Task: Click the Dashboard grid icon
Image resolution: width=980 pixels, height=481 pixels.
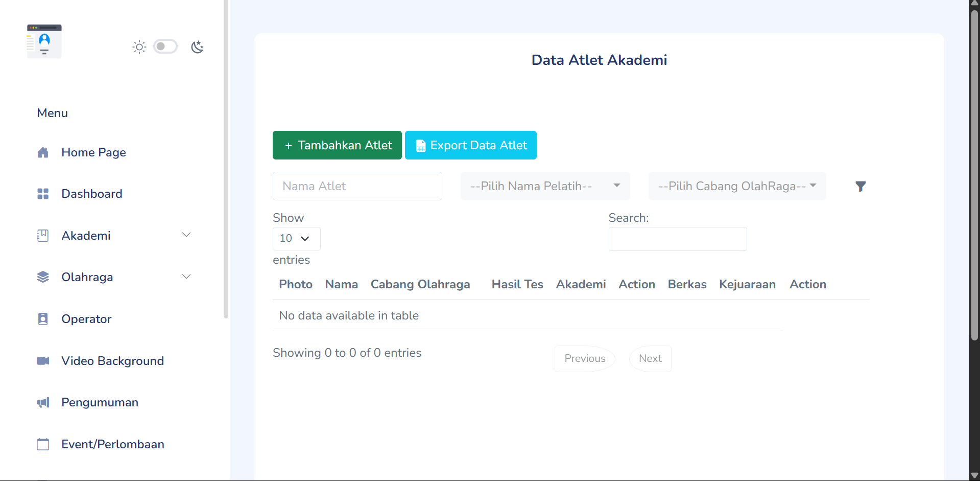Action: pyautogui.click(x=43, y=194)
